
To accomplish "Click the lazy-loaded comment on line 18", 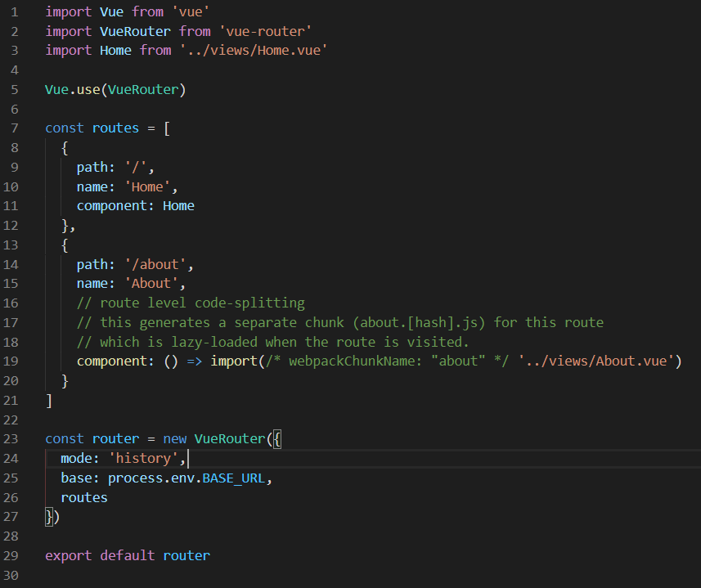I will [x=273, y=343].
